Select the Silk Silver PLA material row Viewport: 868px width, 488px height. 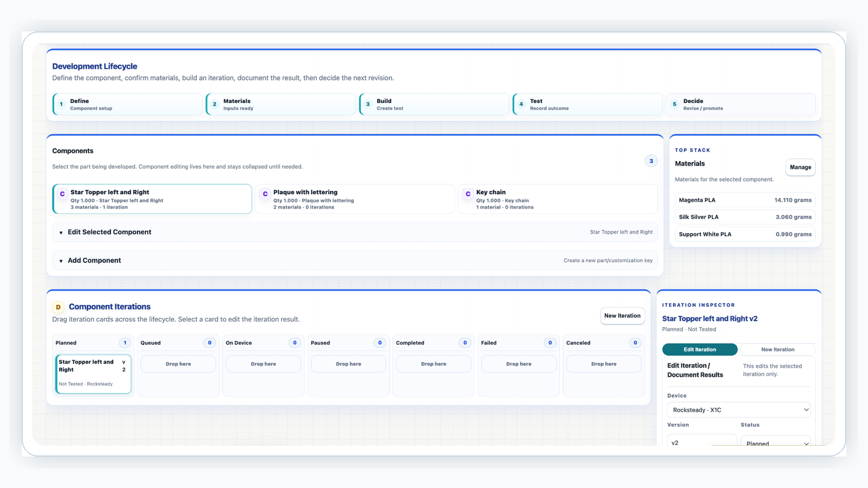pyautogui.click(x=745, y=217)
